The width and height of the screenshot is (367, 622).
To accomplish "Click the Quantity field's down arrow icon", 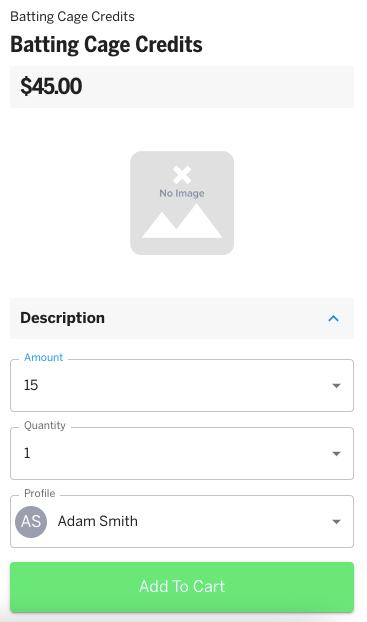I will (x=336, y=454).
